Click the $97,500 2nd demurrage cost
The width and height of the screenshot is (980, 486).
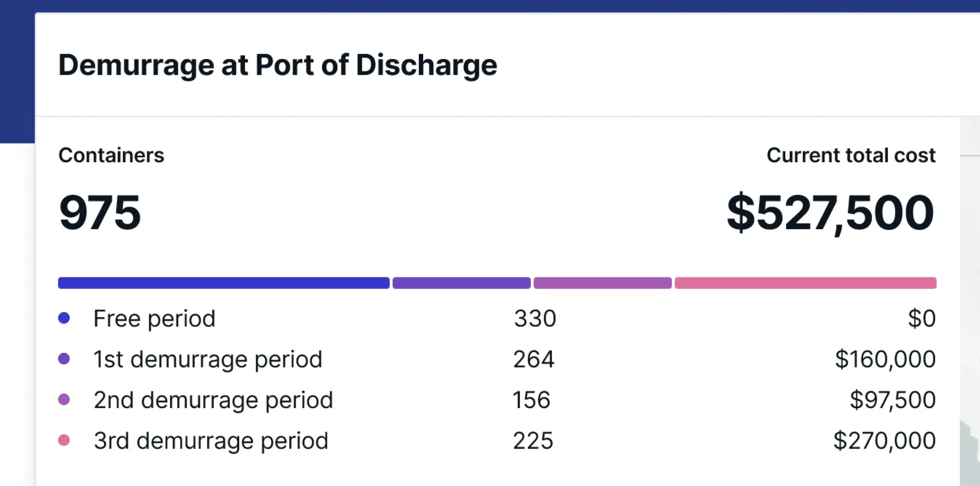click(893, 400)
